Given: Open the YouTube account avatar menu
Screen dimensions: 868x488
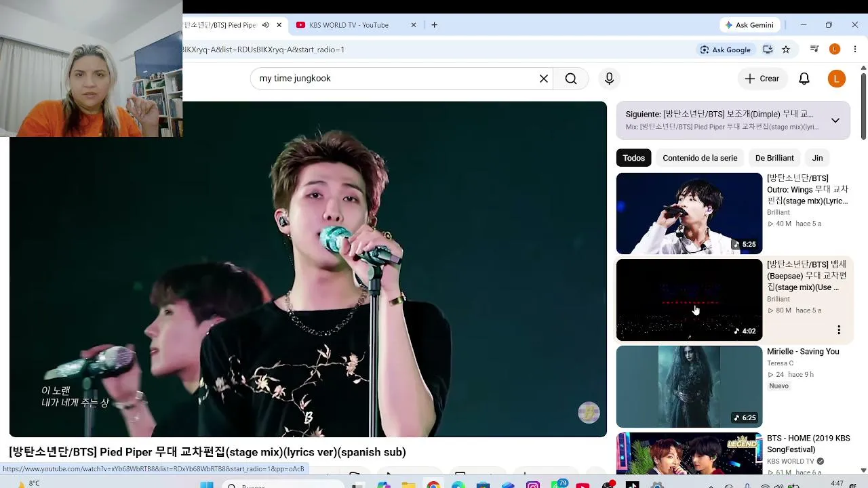Looking at the screenshot, I should (837, 79).
